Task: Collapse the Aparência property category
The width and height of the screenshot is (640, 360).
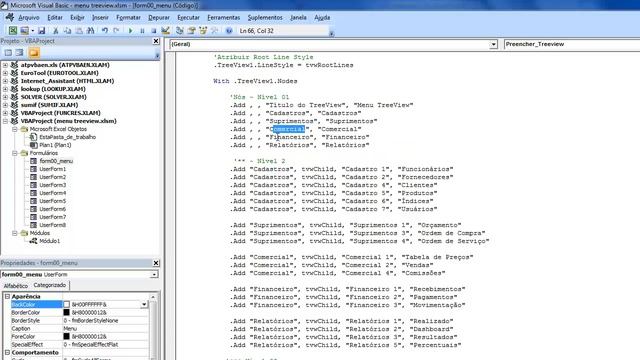Action: click(x=7, y=296)
